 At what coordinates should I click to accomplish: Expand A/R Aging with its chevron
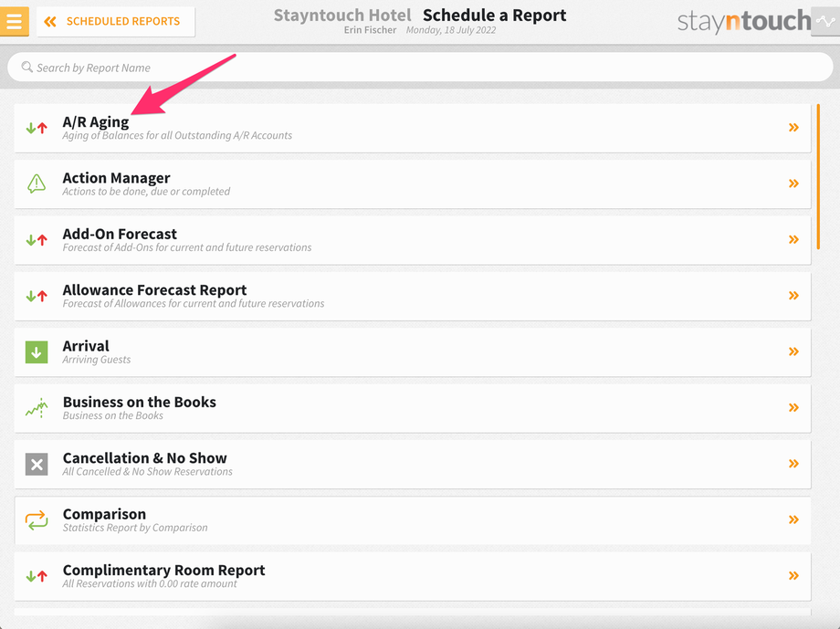pos(793,128)
